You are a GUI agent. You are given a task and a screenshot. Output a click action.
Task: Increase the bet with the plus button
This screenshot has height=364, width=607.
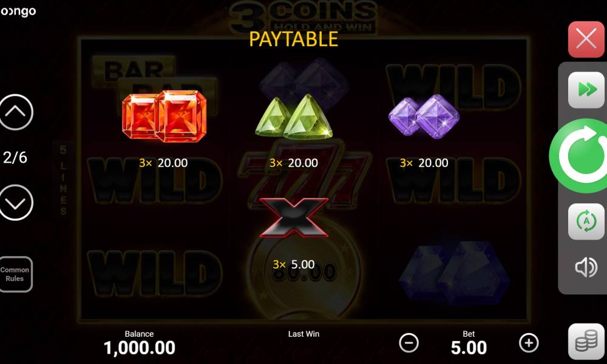click(x=529, y=343)
